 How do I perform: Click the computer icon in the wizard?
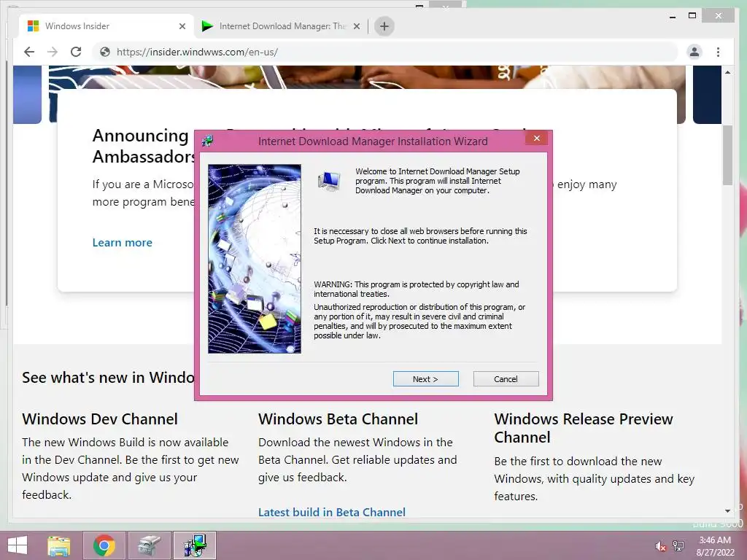pos(329,181)
